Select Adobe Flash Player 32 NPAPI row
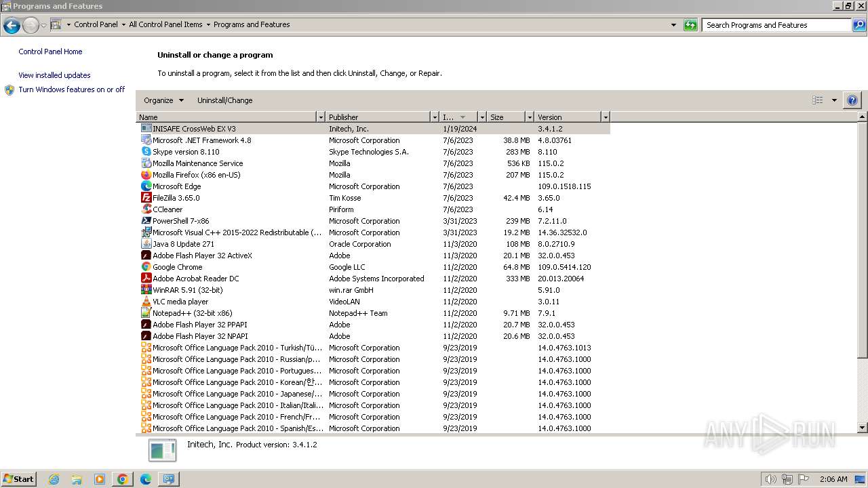868x488 pixels. point(373,336)
